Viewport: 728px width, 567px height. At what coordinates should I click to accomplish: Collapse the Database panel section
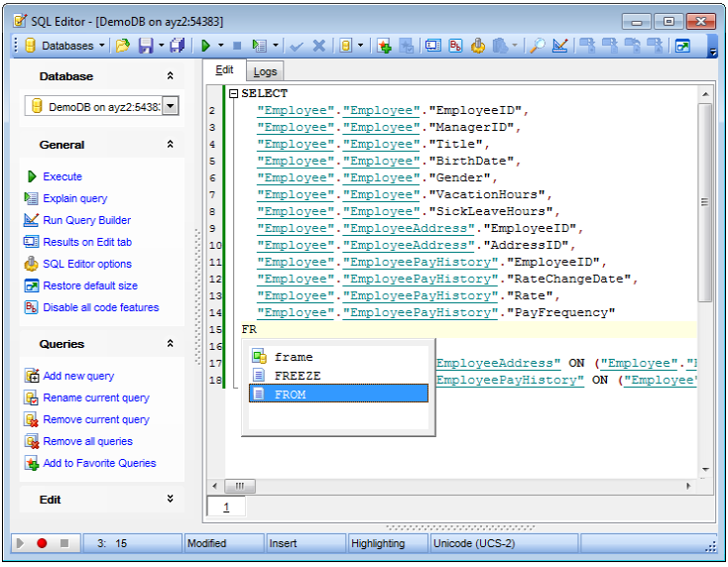170,76
